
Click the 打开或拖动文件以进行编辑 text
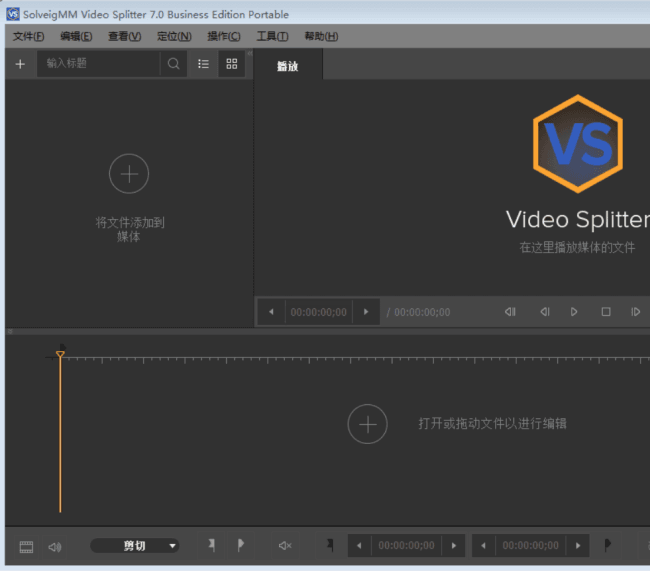492,423
